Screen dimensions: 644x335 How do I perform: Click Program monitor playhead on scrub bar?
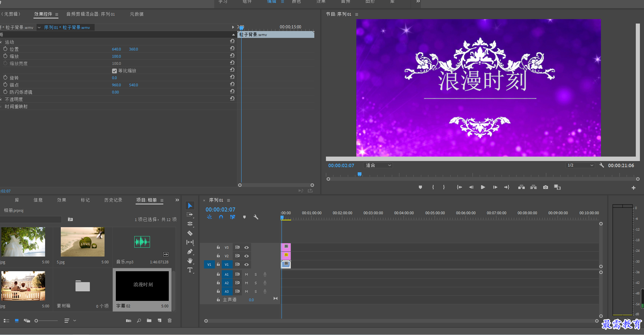click(x=359, y=174)
